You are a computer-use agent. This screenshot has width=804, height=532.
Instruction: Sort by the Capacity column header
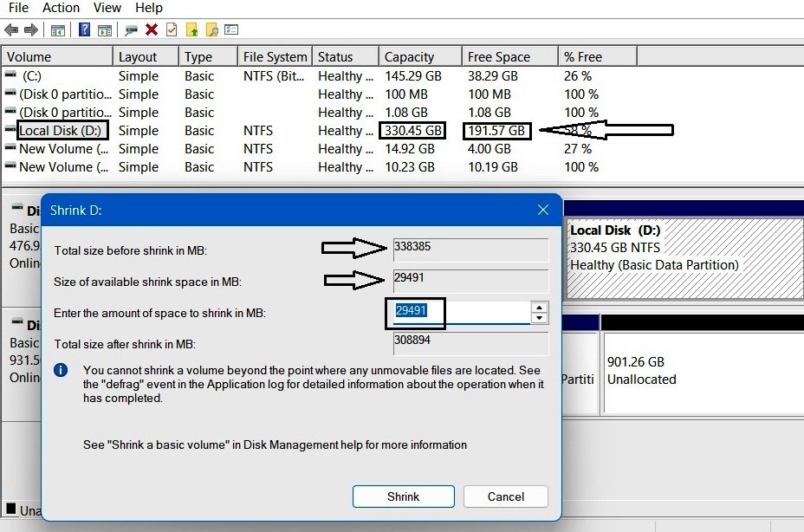click(420, 56)
